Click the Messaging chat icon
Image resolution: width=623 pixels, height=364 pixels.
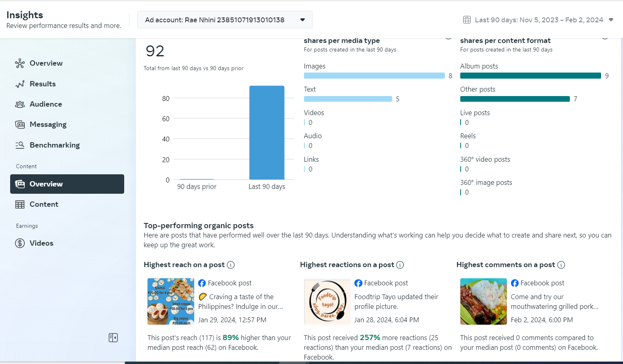click(x=20, y=124)
